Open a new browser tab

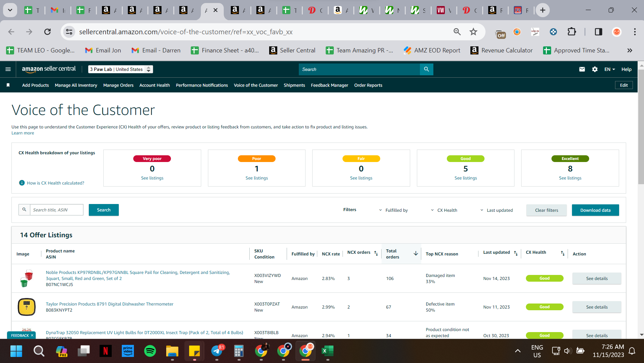point(543,10)
